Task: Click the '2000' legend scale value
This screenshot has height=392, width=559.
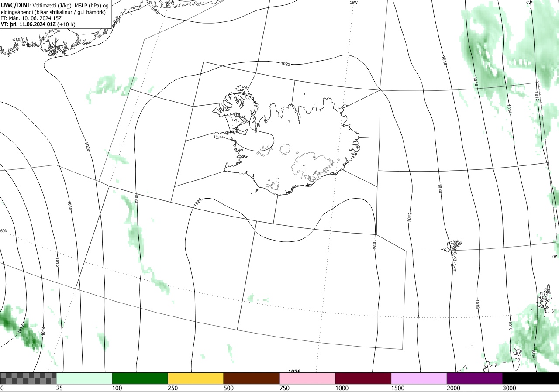Action: click(454, 388)
